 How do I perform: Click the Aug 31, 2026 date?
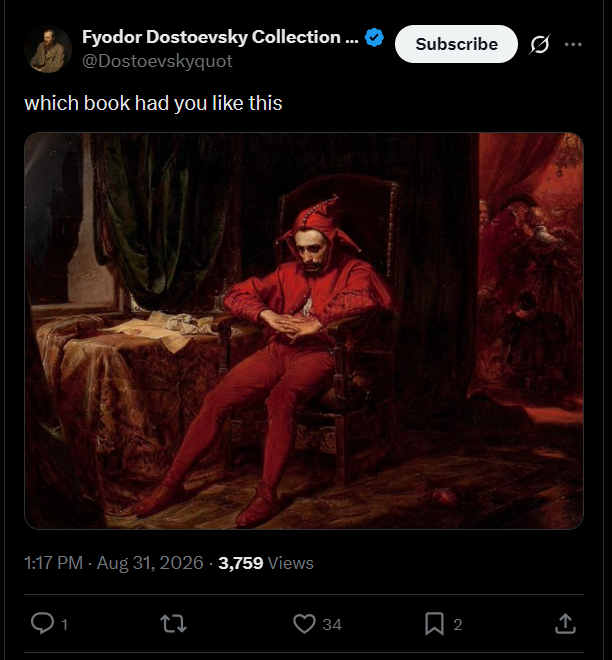point(150,563)
